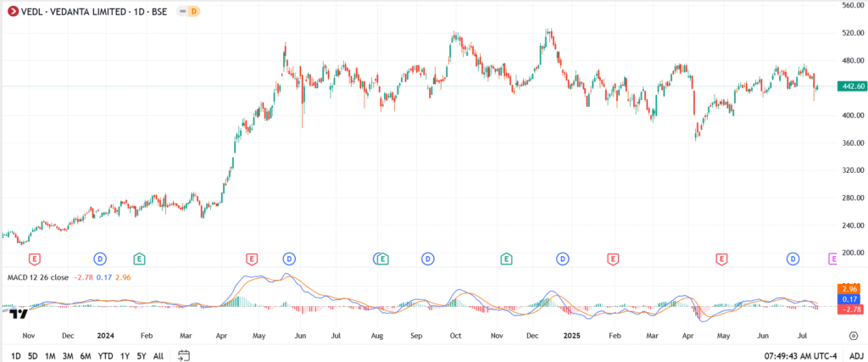Click the 442.60 current price label
Image resolution: width=868 pixels, height=362 pixels.
point(850,86)
